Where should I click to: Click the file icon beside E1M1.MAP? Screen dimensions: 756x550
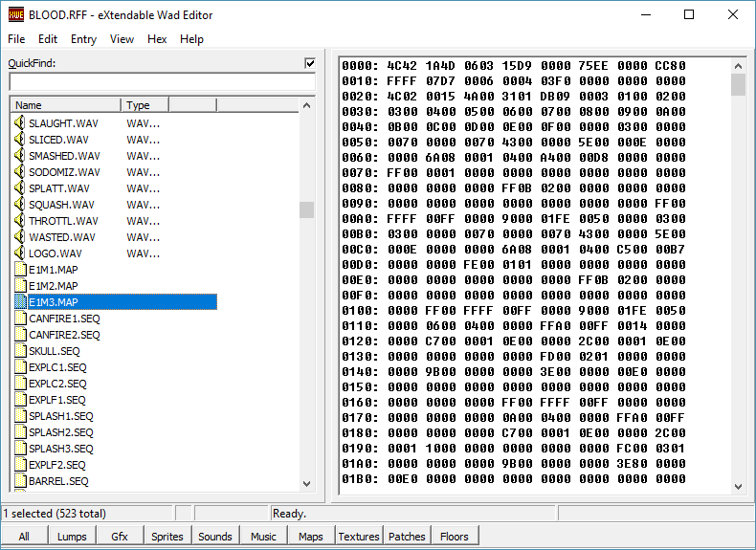click(x=20, y=270)
